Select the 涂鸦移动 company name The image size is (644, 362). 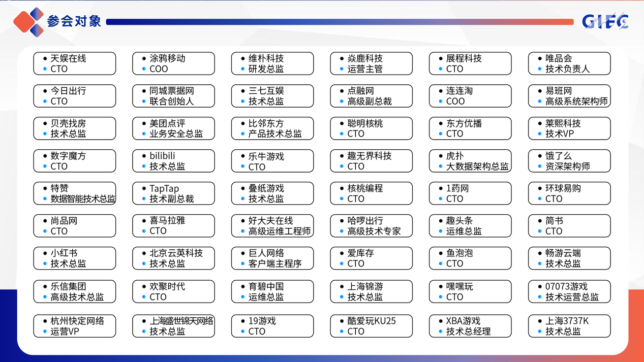pos(167,58)
